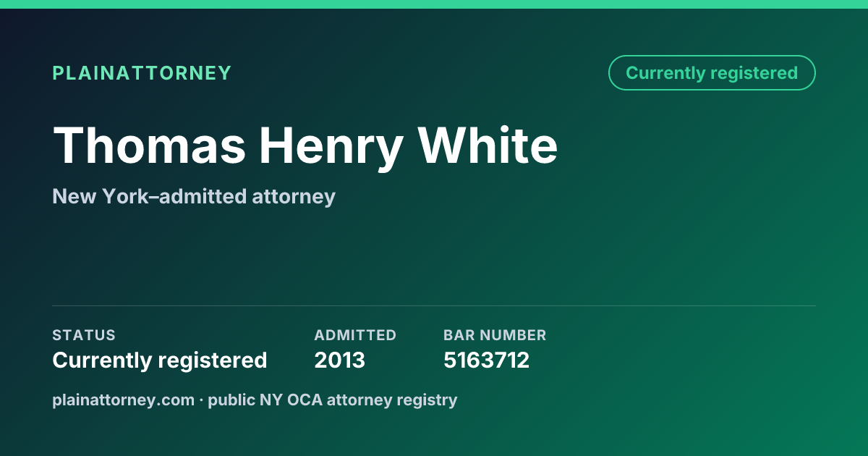
Task: Click the New York–admitted attorney subtitle
Action: pos(194,196)
